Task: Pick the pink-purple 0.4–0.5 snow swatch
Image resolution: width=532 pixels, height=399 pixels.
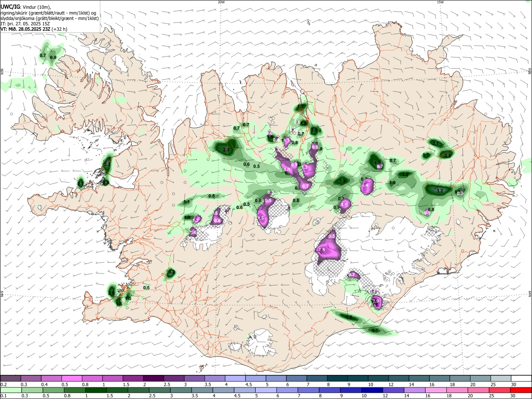Action: (x=51, y=378)
